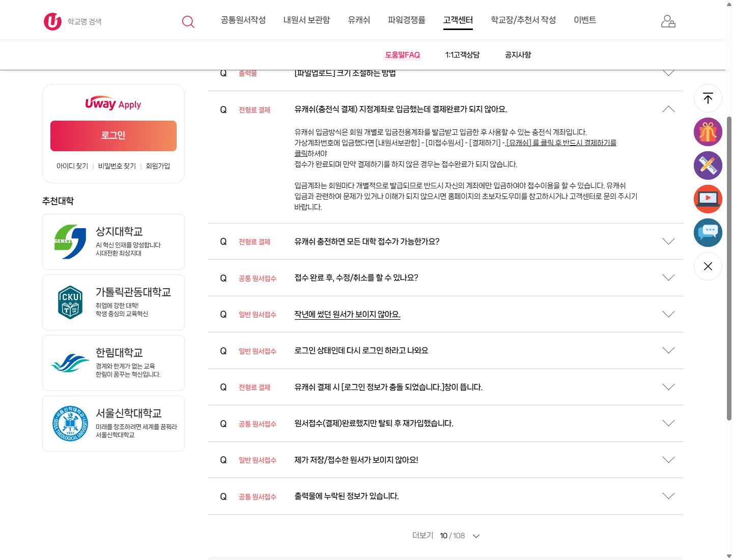Open the pencil and ruler floating icon
This screenshot has height=560, width=733.
tap(708, 165)
